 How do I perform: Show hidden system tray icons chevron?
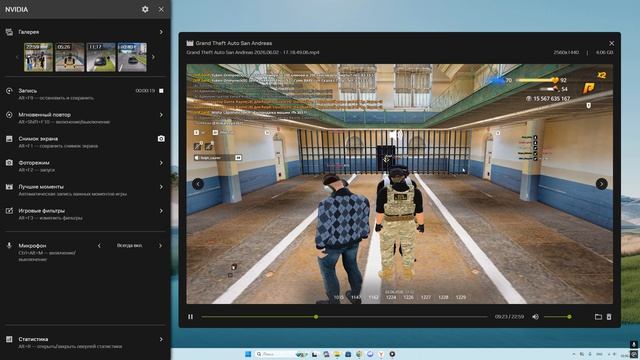tap(574, 354)
